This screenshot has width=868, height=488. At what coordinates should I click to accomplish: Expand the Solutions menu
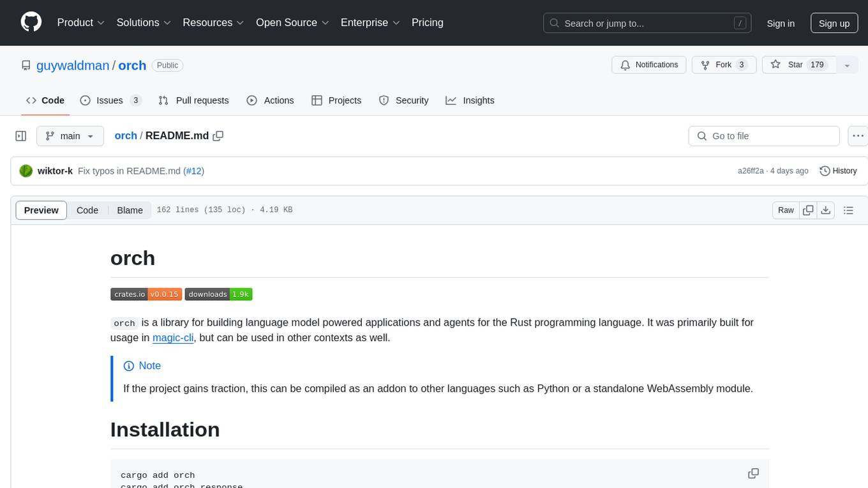point(144,22)
